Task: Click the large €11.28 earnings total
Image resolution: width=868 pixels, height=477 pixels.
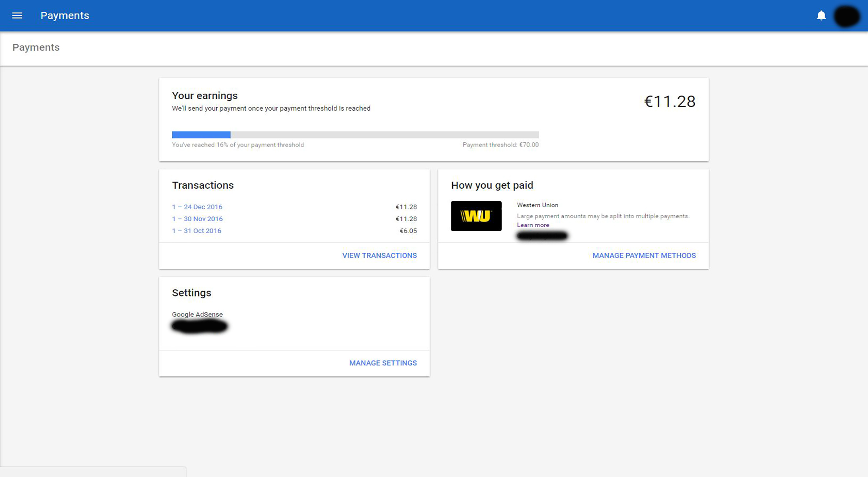Action: pyautogui.click(x=670, y=101)
